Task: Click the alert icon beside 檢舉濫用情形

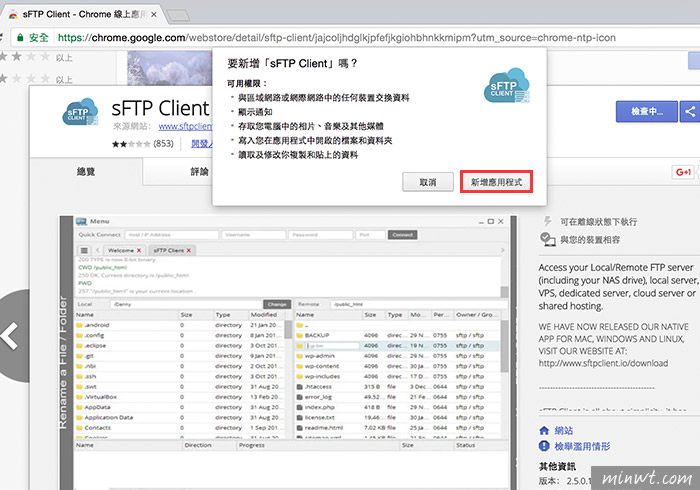Action: (544, 446)
